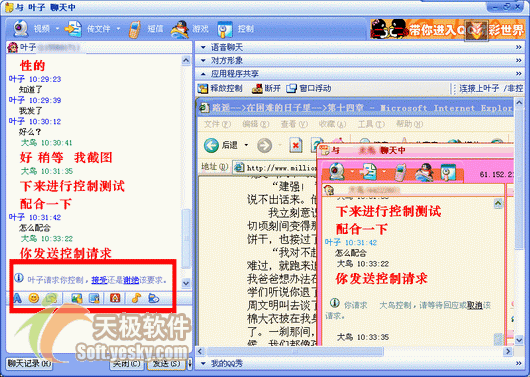The width and height of the screenshot is (530, 377).
Task: Open the remote control (控制) icon
Action: 225,29
